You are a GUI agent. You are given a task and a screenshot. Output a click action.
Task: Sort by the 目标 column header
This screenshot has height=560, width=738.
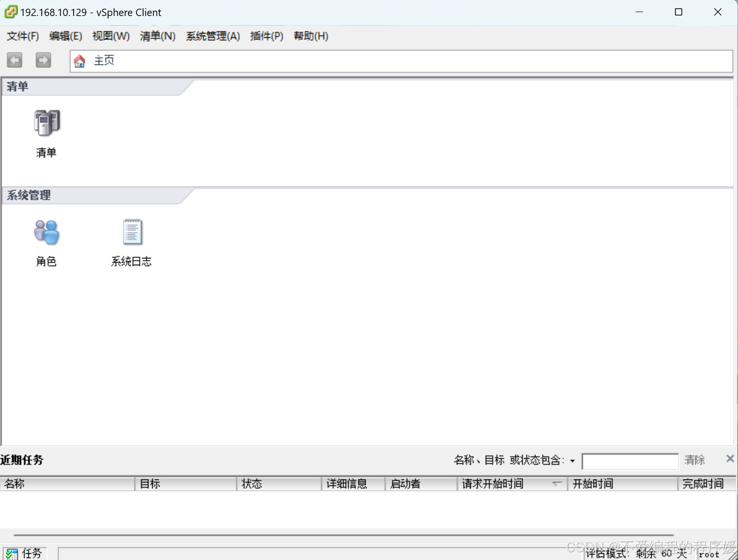[186, 483]
